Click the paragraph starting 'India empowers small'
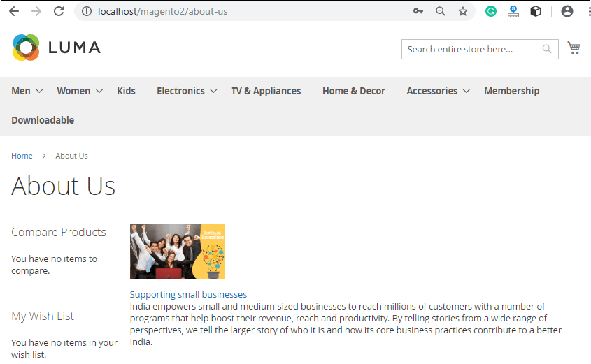Screen dimensions: 591x364 (346, 324)
